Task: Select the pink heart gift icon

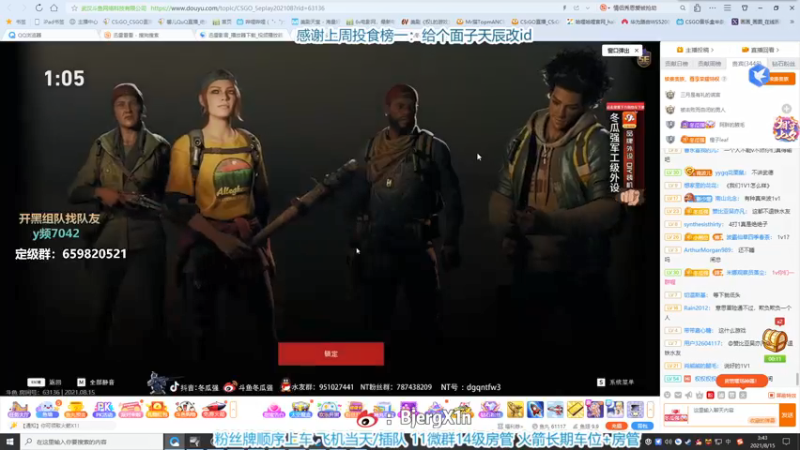Action: coord(273,410)
